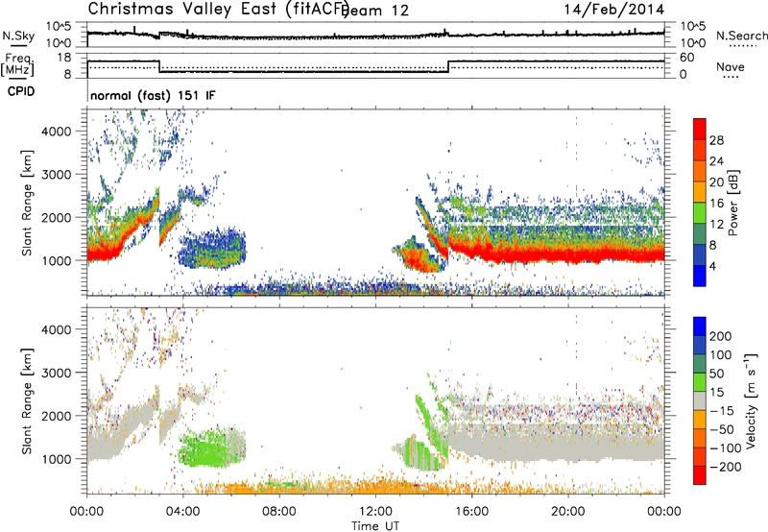Click the red bottom segment of the Velocity colorbar
768x532 pixels.
click(x=700, y=475)
